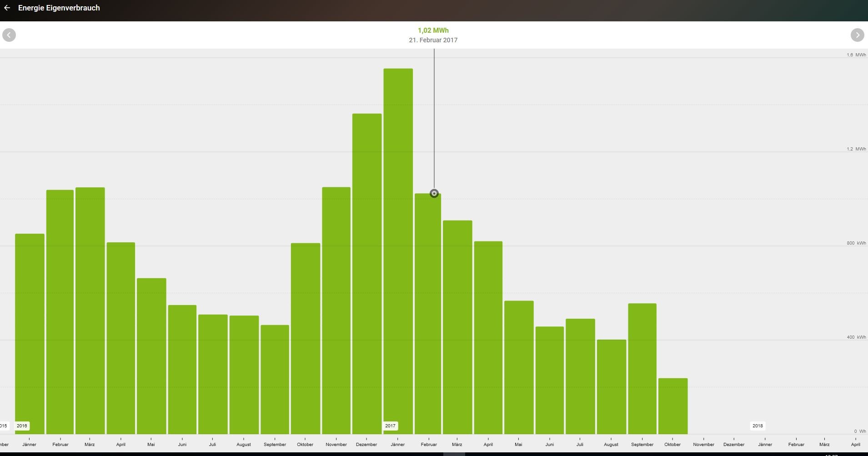Select the October 2017 bar

pyautogui.click(x=673, y=406)
